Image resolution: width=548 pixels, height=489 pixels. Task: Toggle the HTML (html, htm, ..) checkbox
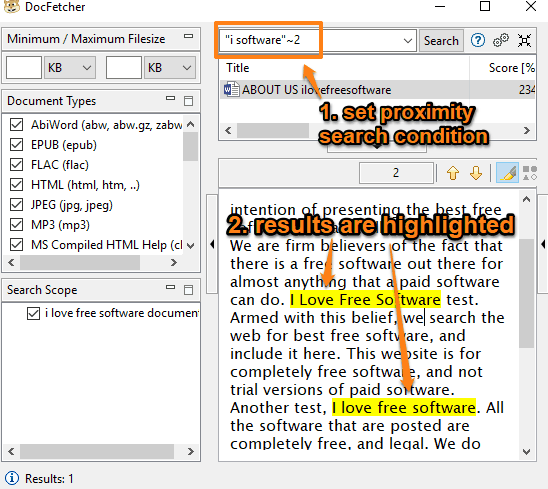(x=16, y=185)
